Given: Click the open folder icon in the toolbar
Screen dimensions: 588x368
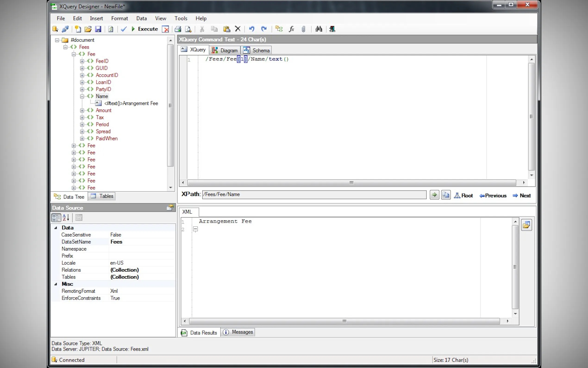Looking at the screenshot, I should pyautogui.click(x=88, y=29).
